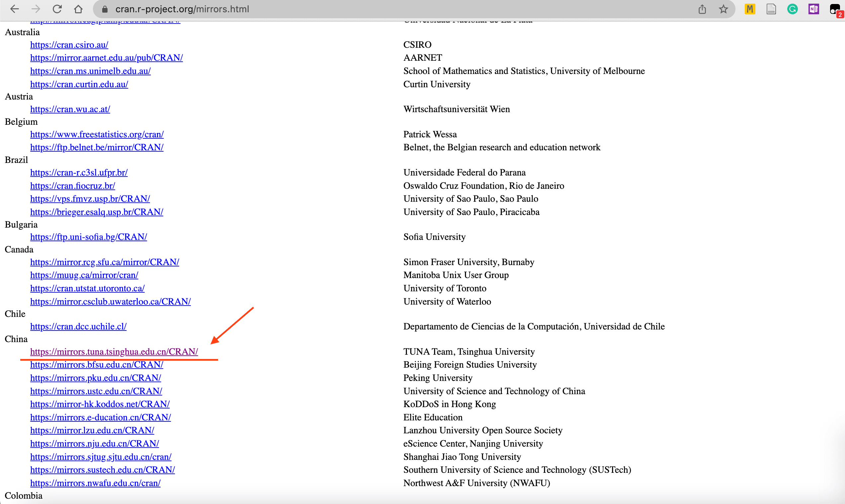Click 'TUNA Team, Tsinghua University' text

(x=469, y=352)
